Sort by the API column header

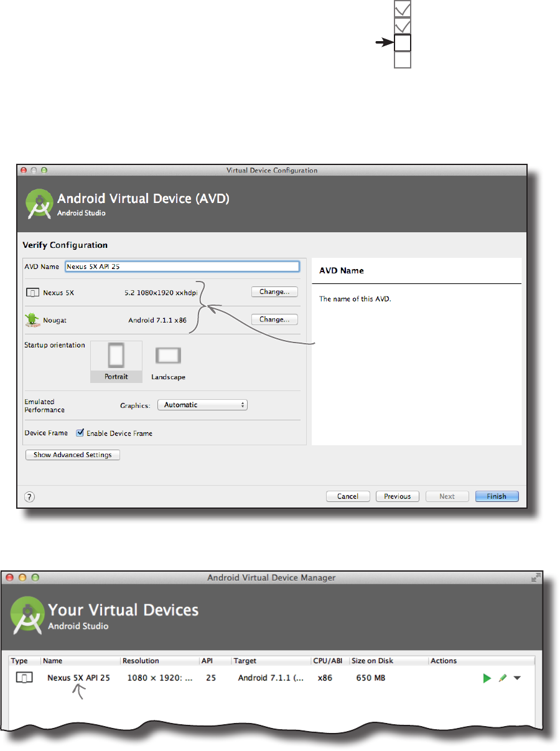207,661
